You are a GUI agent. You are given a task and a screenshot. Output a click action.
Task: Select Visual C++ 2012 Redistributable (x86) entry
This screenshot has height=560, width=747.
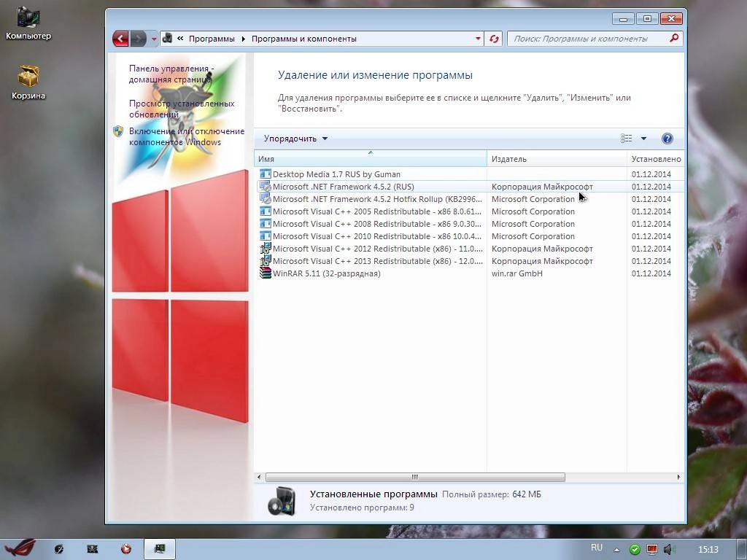point(377,249)
